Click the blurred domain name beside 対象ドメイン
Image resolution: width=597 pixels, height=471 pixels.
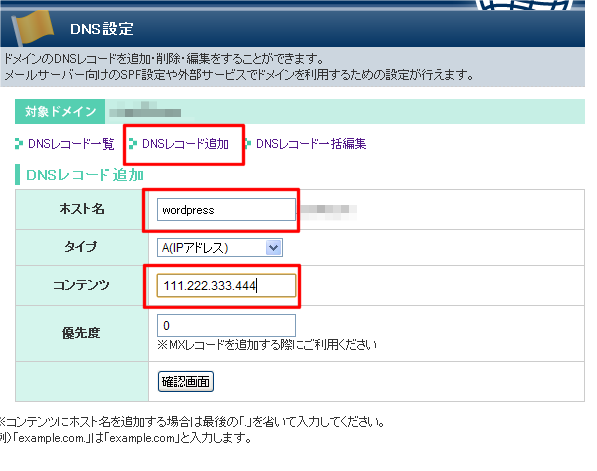point(145,110)
